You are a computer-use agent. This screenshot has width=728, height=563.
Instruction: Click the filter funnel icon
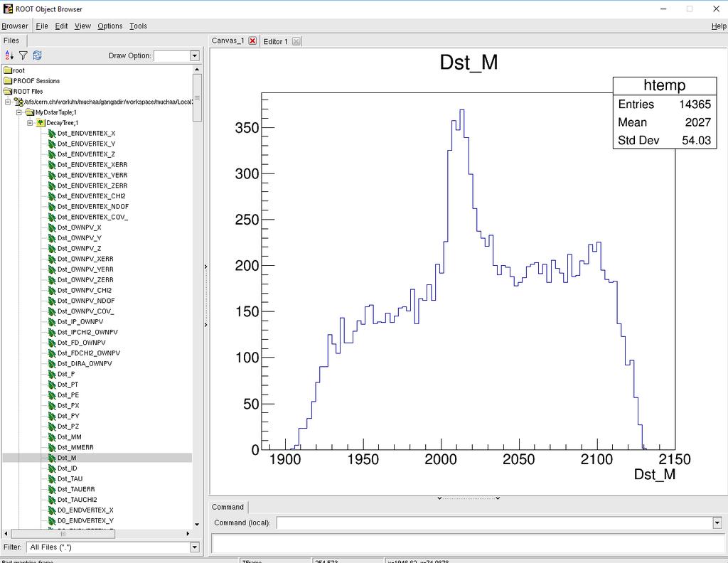coord(23,55)
